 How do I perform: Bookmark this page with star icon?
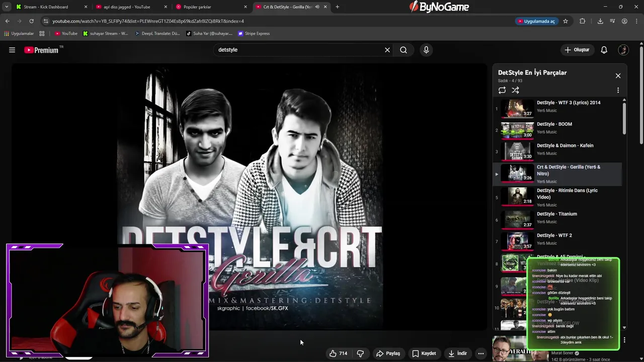pos(566,21)
